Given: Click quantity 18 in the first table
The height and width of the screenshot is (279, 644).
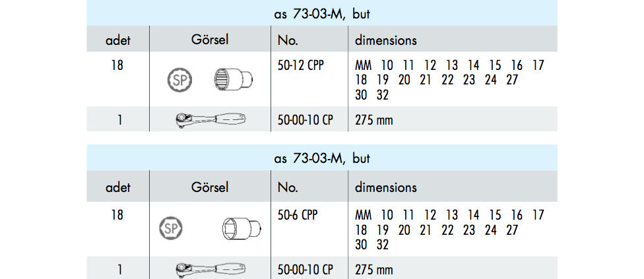Looking at the screenshot, I should tap(117, 65).
